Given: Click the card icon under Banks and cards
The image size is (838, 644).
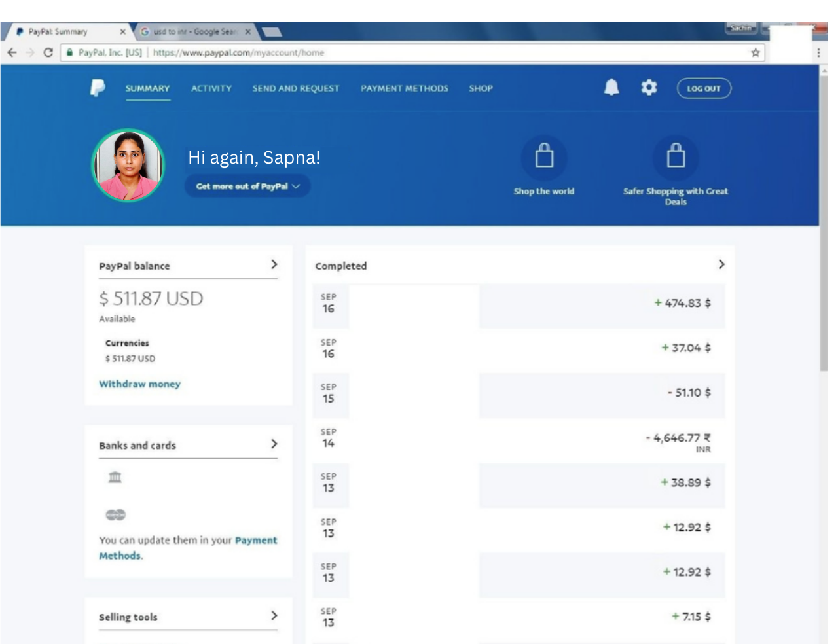Looking at the screenshot, I should (x=115, y=515).
